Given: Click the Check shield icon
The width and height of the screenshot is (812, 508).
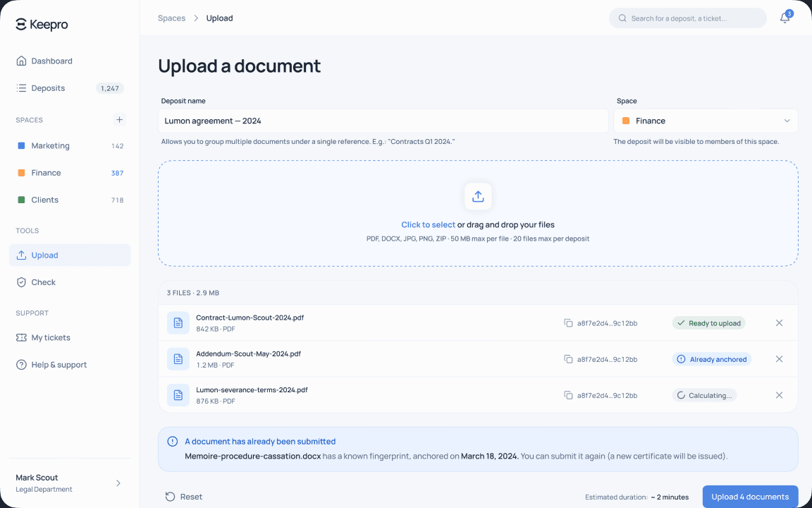Looking at the screenshot, I should click(x=21, y=282).
